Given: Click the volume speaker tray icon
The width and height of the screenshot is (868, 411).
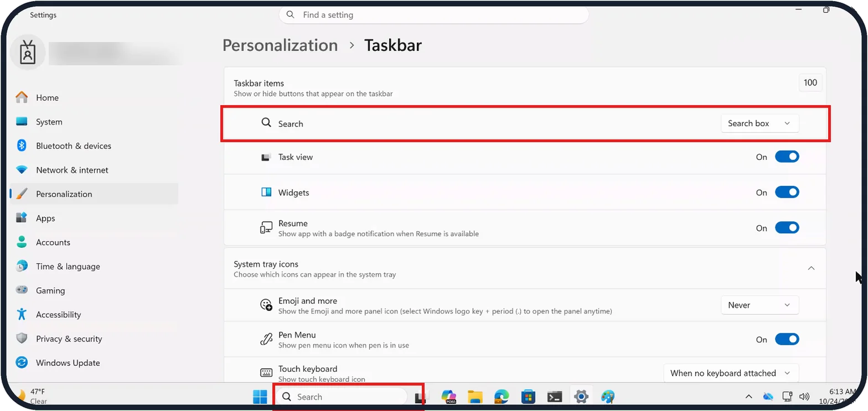Looking at the screenshot, I should tap(805, 397).
